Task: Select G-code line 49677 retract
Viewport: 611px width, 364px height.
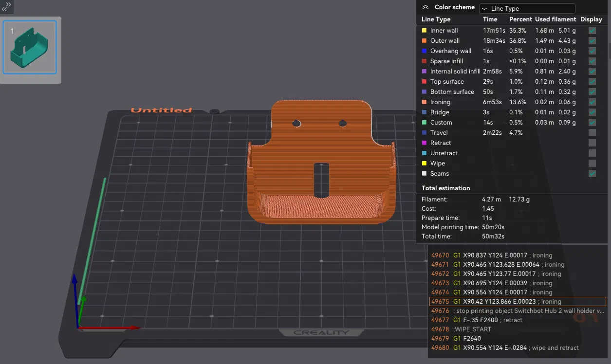Action: click(518, 320)
